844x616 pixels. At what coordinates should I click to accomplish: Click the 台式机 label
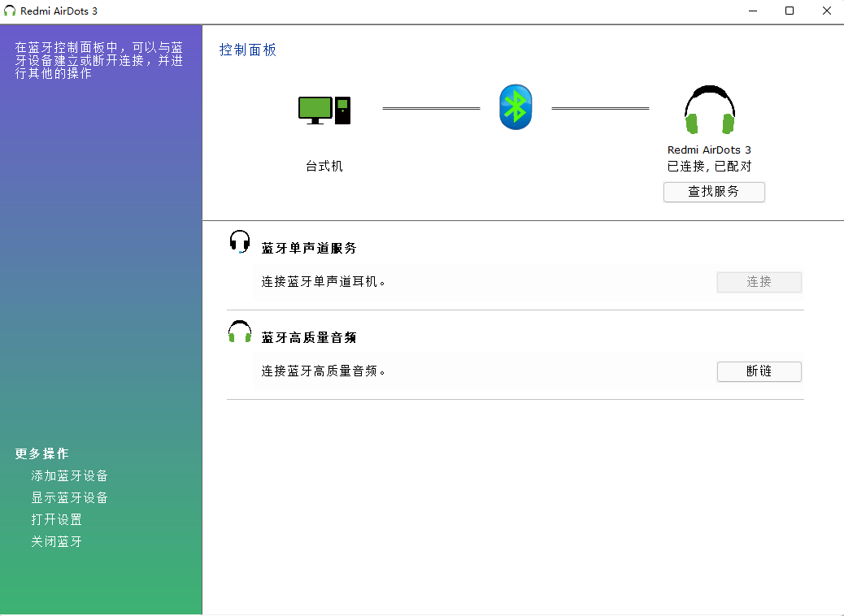coord(324,167)
